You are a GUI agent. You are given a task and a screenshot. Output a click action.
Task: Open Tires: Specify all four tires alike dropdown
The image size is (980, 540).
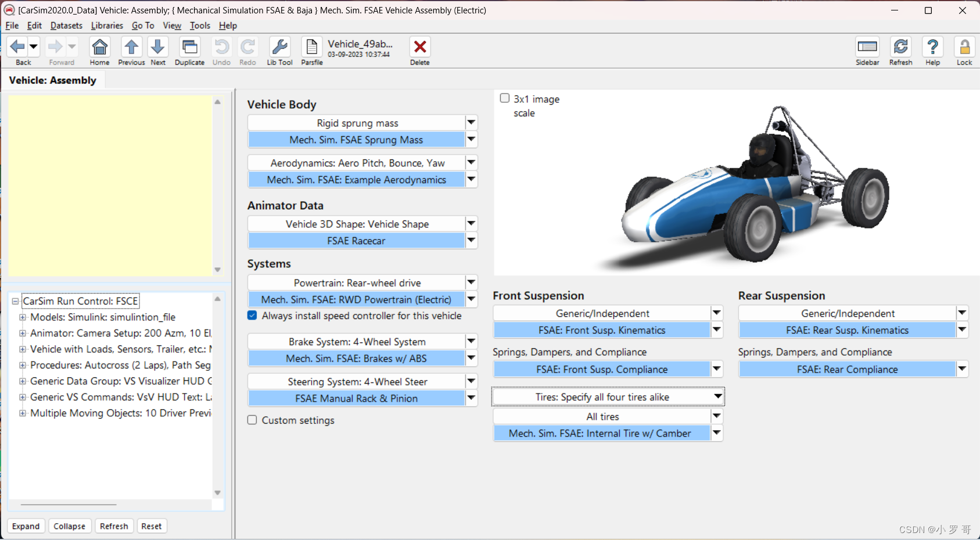pyautogui.click(x=718, y=396)
